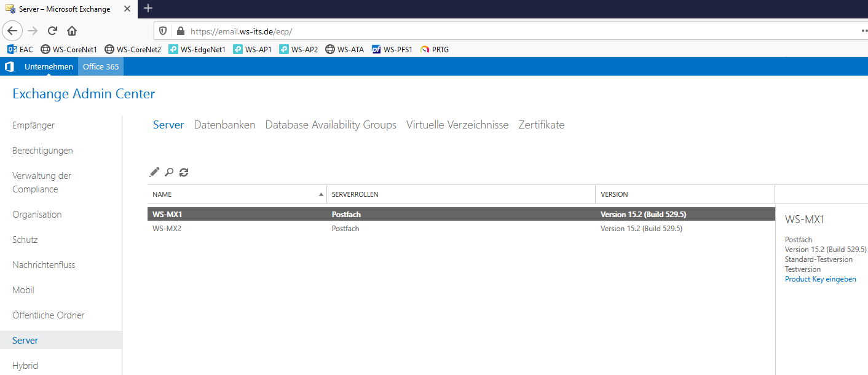The height and width of the screenshot is (375, 868).
Task: Open the page actions ellipsis icon
Action: (864, 31)
